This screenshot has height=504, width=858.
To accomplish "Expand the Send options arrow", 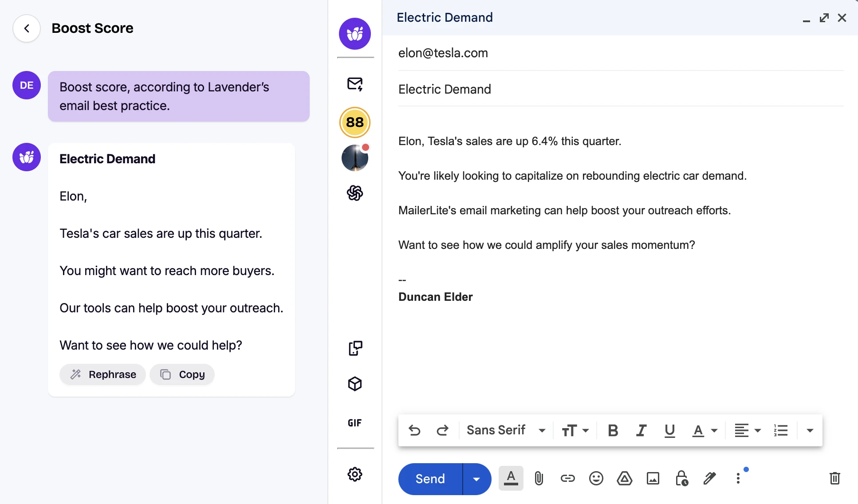I will point(476,479).
